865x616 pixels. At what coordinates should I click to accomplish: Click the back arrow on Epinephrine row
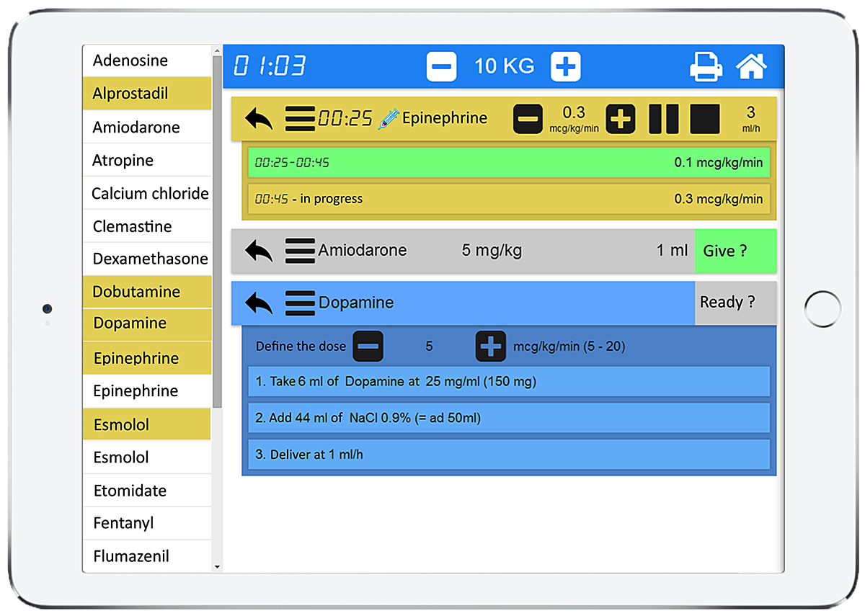(259, 119)
